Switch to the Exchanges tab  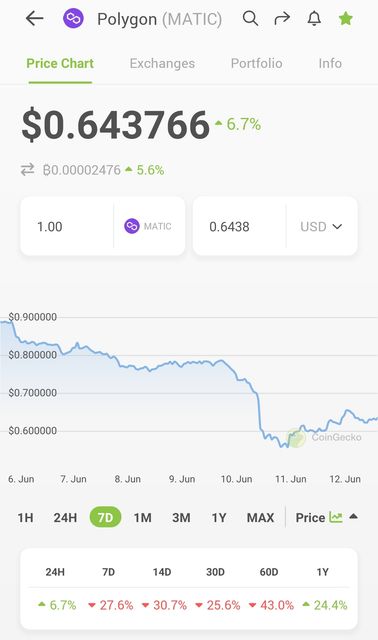point(162,63)
